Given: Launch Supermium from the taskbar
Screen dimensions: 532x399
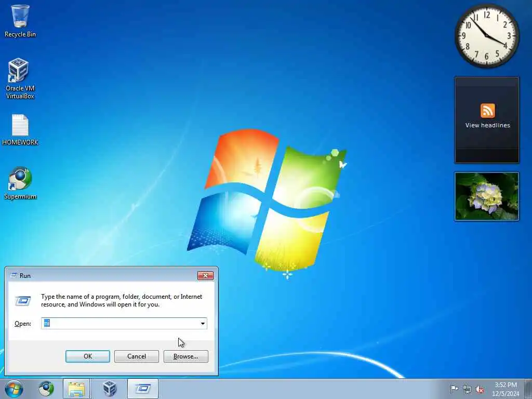Looking at the screenshot, I should (46, 389).
